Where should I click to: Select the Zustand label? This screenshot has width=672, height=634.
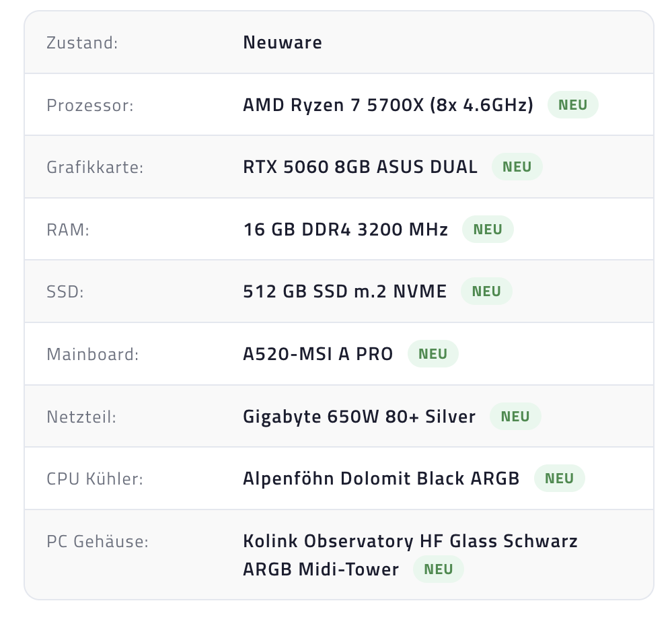tap(82, 43)
